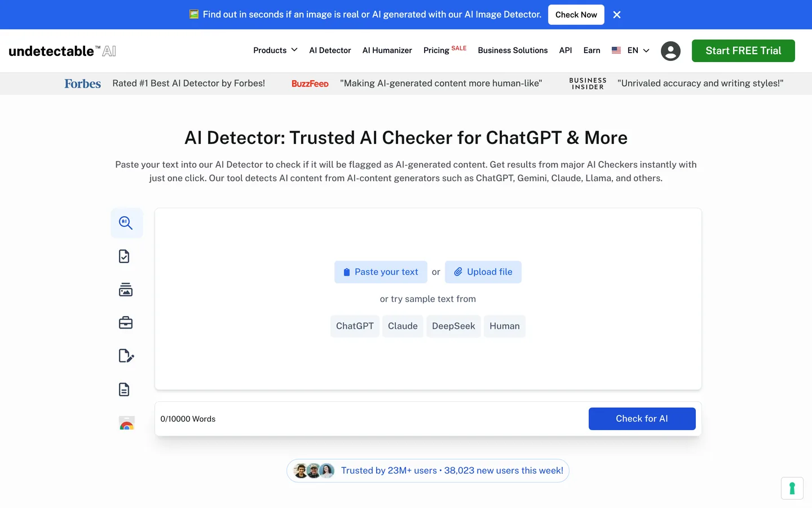Open the API nav link
This screenshot has height=508, width=812.
point(566,50)
